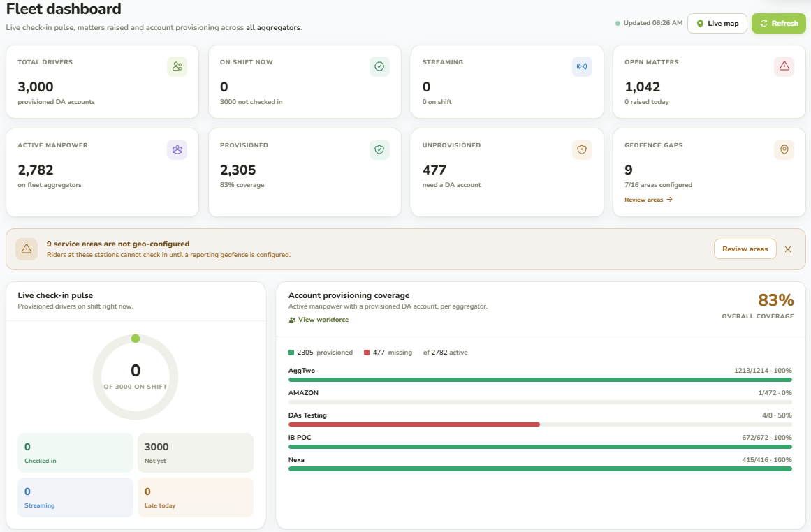Click Review areas button in the banner

pos(745,249)
